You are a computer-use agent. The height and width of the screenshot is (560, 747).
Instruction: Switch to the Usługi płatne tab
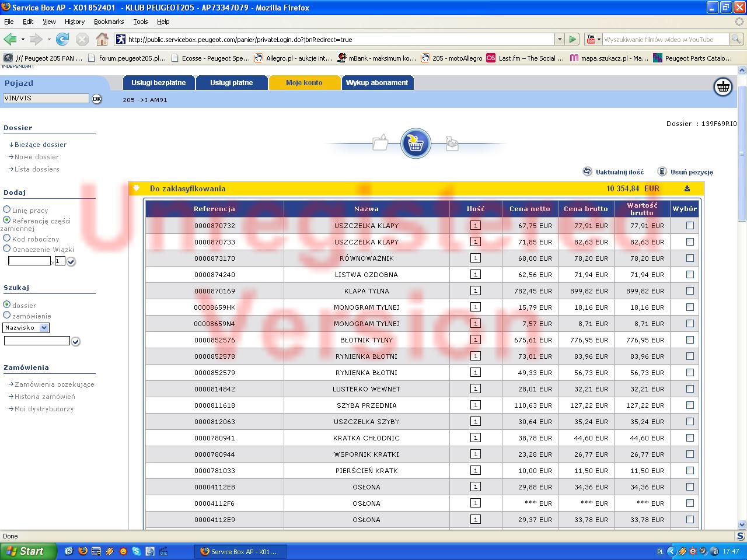(232, 83)
